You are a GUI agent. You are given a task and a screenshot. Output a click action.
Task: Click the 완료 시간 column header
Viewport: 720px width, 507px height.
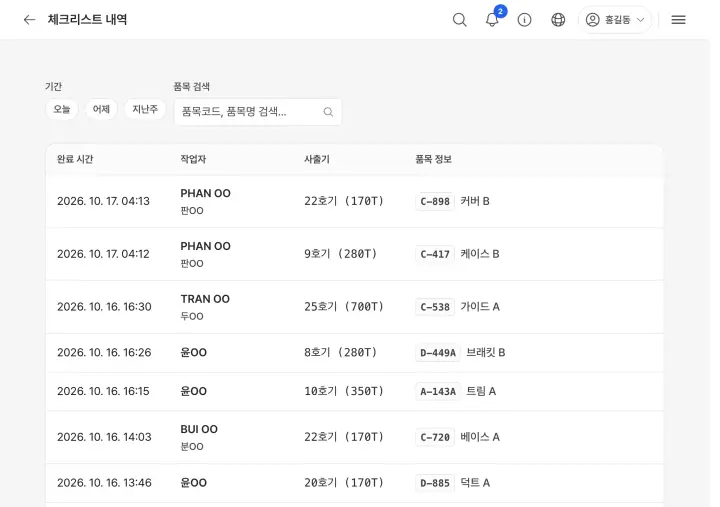pos(75,159)
